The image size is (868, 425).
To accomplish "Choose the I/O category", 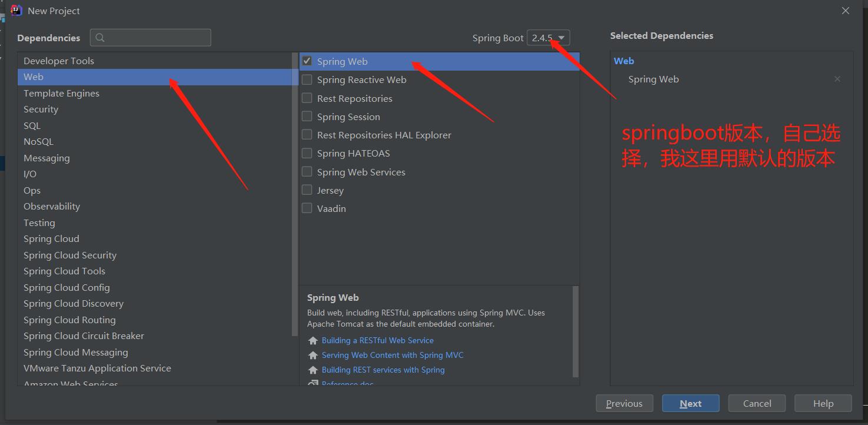I will coord(156,174).
